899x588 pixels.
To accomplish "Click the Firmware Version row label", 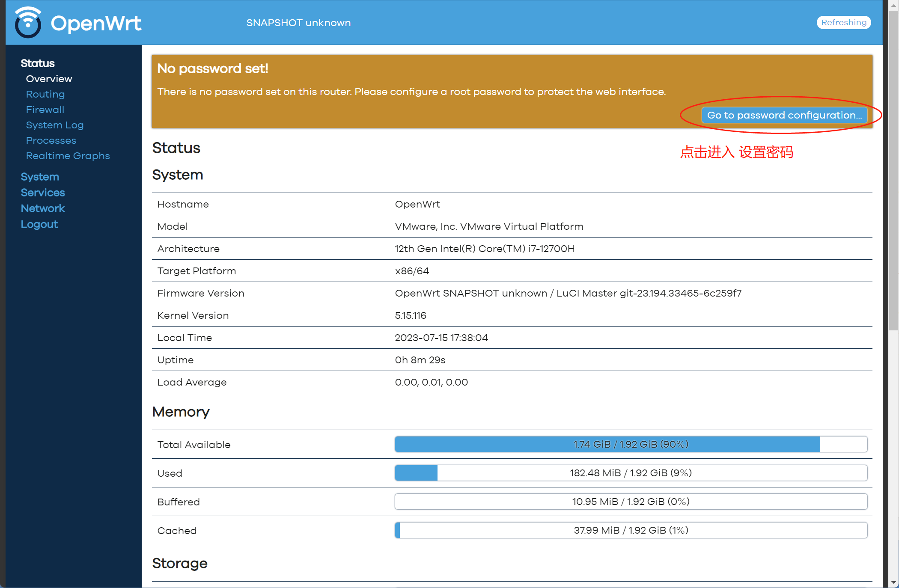I will click(x=201, y=293).
